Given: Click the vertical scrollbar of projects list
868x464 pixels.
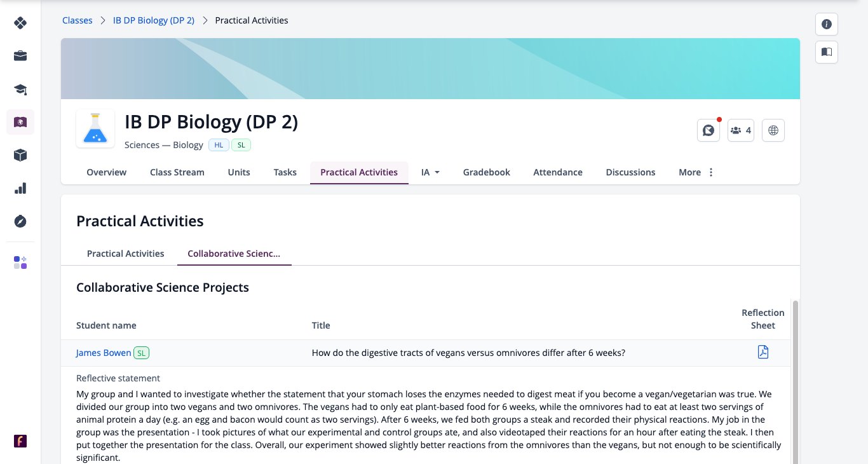Looking at the screenshot, I should [x=795, y=381].
